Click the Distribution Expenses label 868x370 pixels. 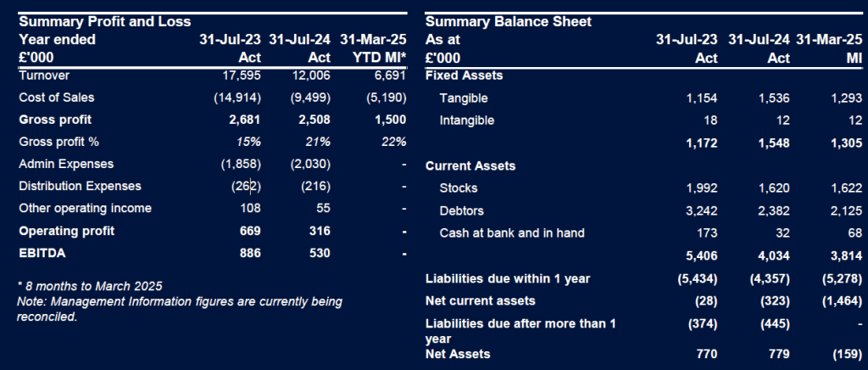click(x=80, y=186)
